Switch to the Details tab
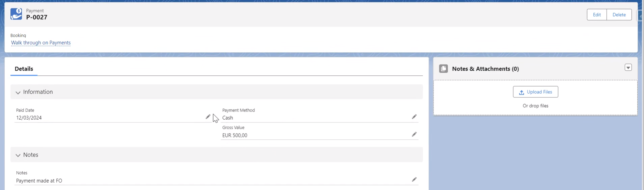The height and width of the screenshot is (190, 644). [24, 69]
